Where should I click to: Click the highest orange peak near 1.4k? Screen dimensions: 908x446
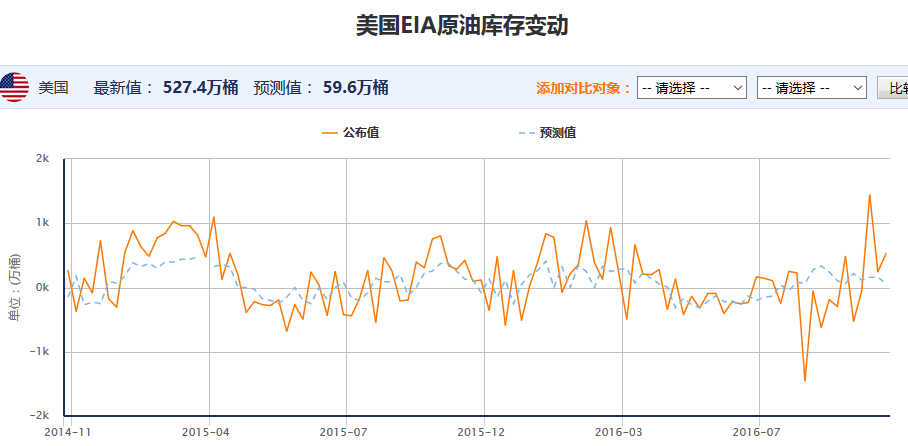point(869,195)
